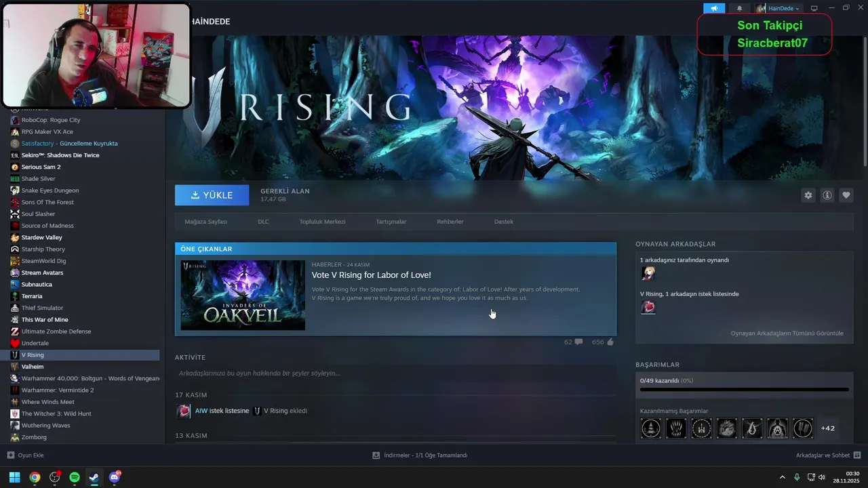Click the activity post text field

click(x=395, y=373)
